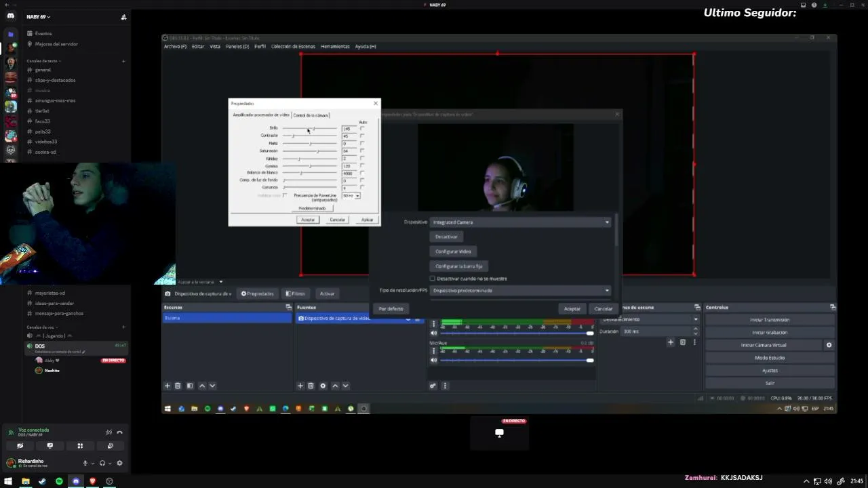Add a scene transition with plus icon
Screen dimensions: 868x488
point(671,342)
